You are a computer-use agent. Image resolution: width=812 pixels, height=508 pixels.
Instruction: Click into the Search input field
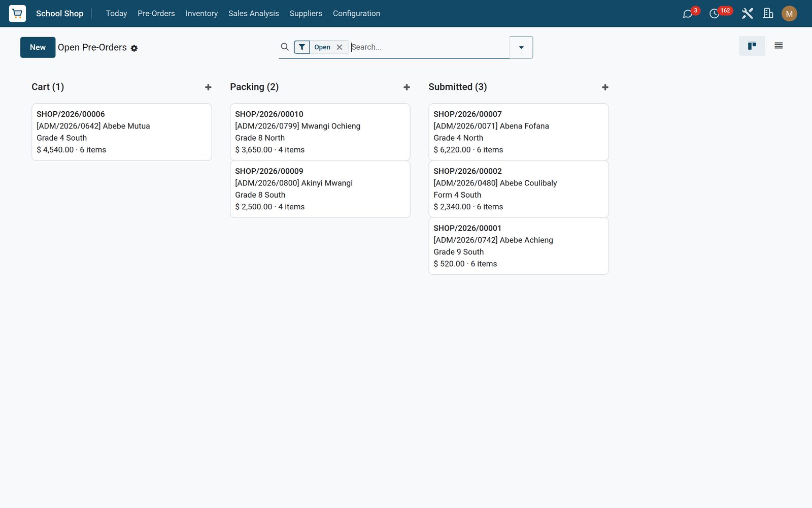(x=429, y=47)
